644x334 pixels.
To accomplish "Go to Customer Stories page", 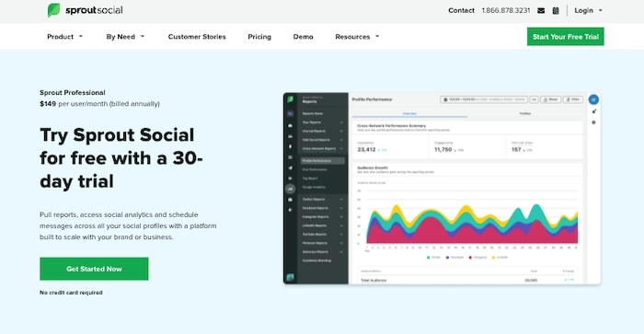I will coord(197,37).
